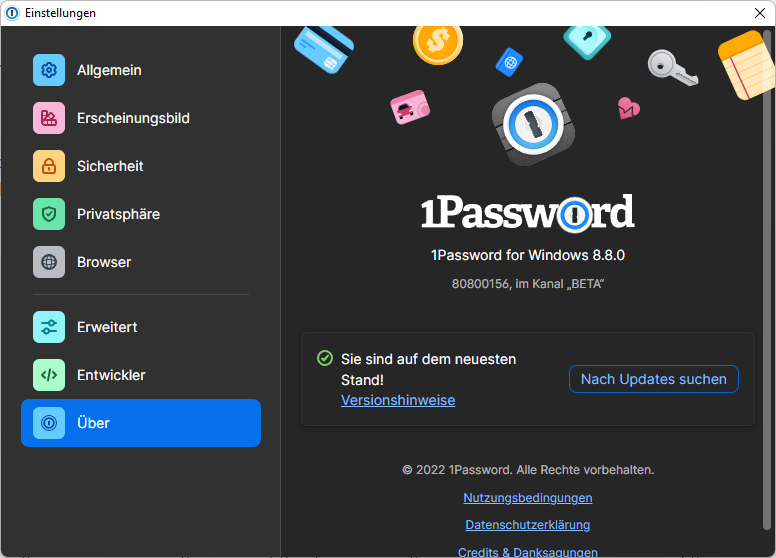This screenshot has width=776, height=558.
Task: Open the Versionshinweise link
Action: coord(398,400)
